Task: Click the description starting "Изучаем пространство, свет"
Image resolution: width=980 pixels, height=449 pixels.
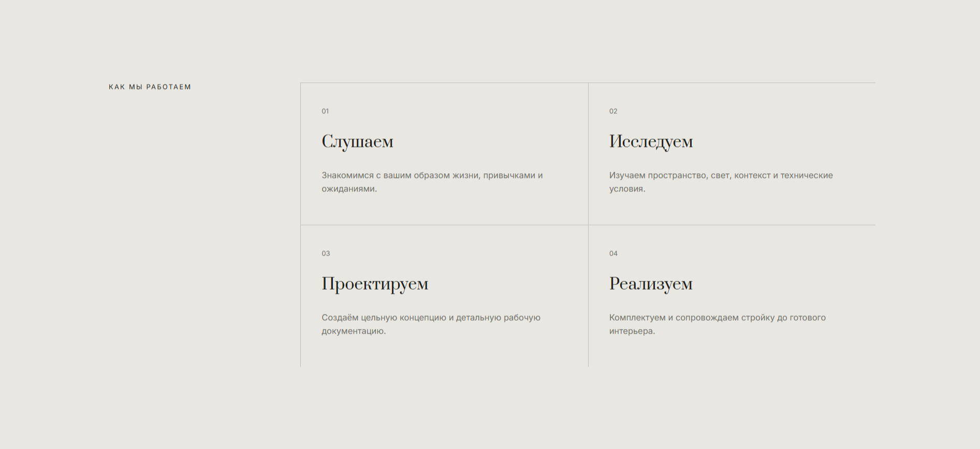Action: tap(721, 182)
